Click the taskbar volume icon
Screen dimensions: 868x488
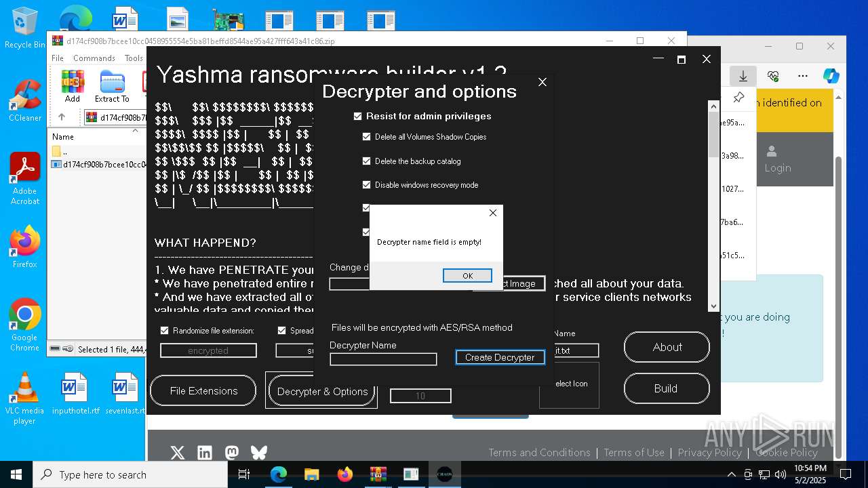click(779, 474)
